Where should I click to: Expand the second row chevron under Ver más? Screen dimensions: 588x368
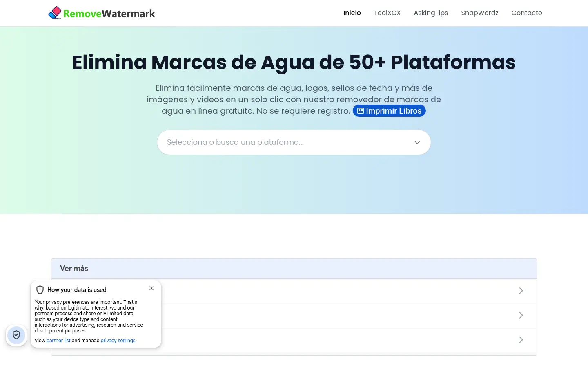click(x=521, y=315)
